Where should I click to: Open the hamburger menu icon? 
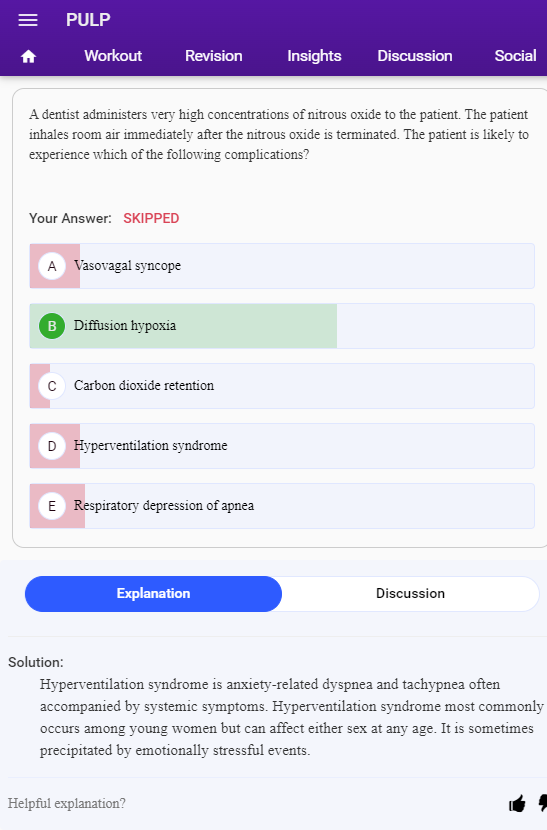point(28,20)
